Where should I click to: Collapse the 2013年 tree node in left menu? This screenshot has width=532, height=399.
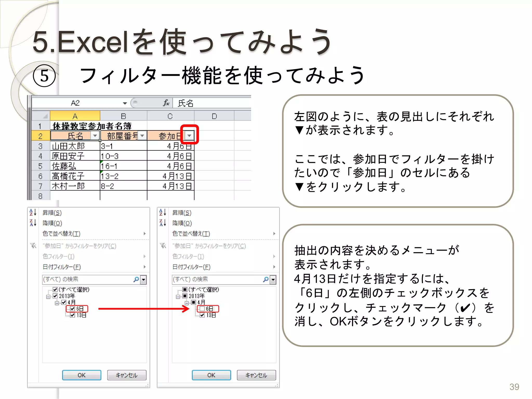click(48, 297)
